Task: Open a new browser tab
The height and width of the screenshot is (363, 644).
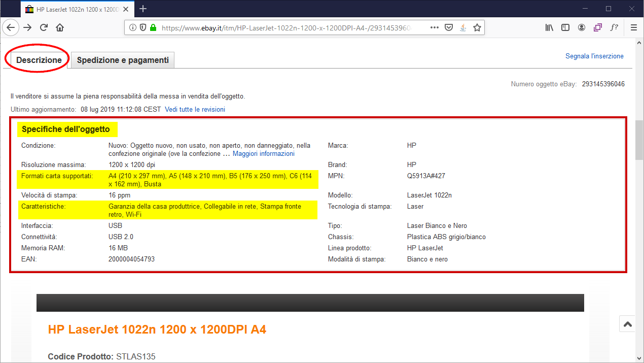Action: [x=143, y=9]
